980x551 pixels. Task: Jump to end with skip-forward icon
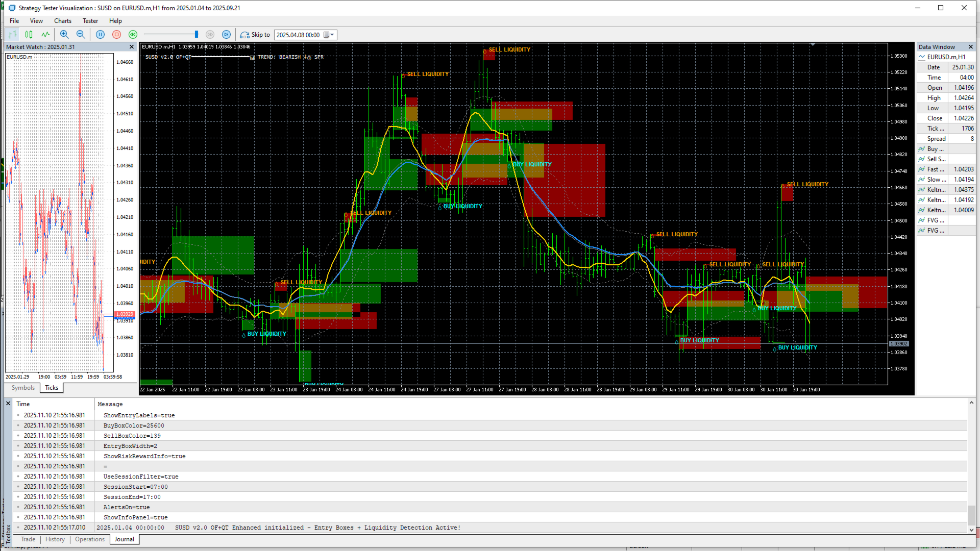(x=227, y=35)
